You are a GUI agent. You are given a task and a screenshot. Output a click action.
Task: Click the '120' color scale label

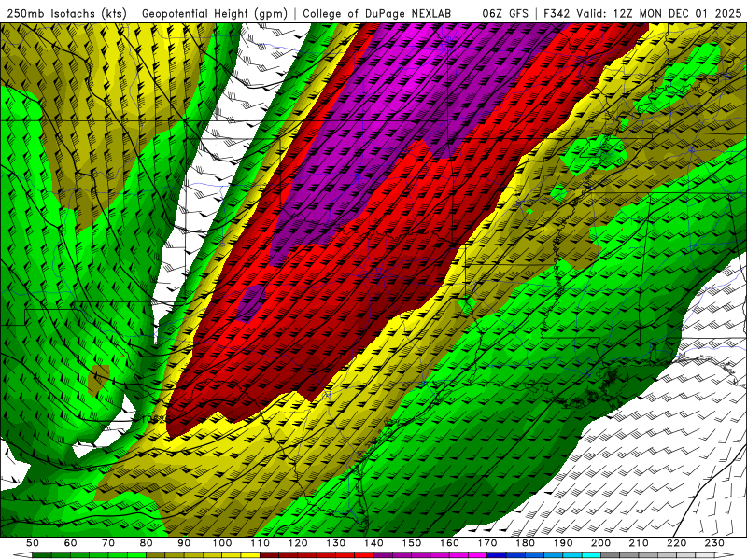click(298, 543)
